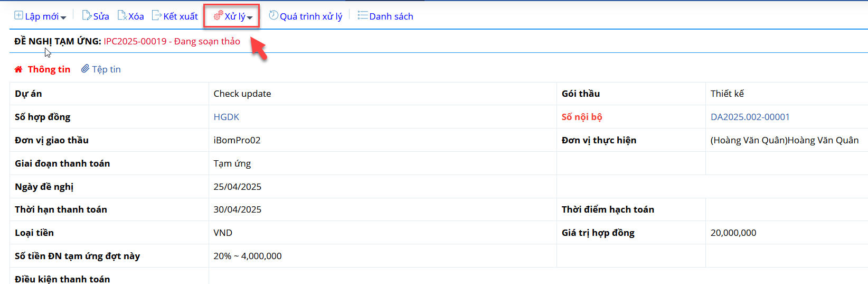Image resolution: width=868 pixels, height=284 pixels.
Task: Click the Xử lý gears icon
Action: (218, 16)
